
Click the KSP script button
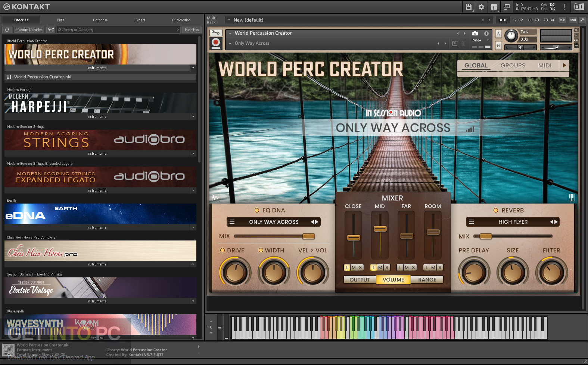point(562,20)
